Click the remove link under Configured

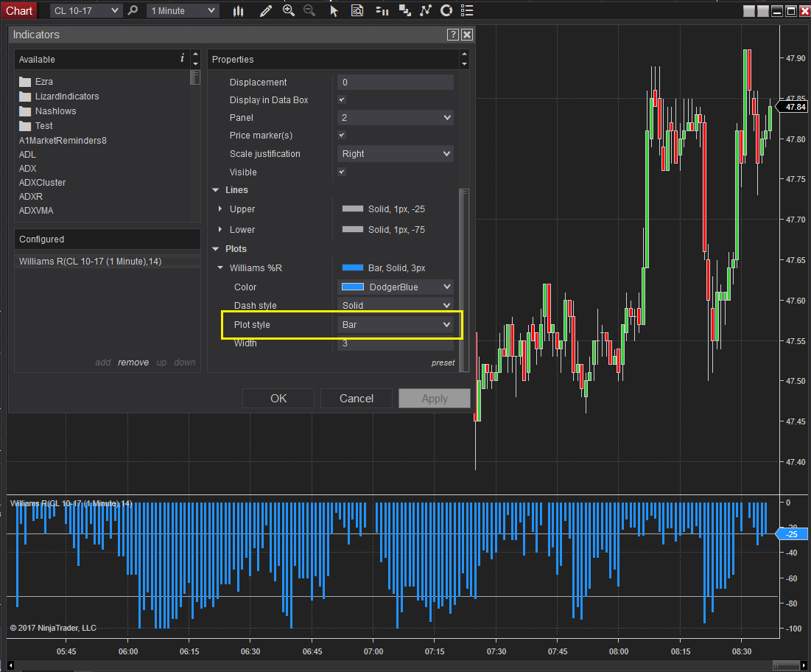(133, 363)
